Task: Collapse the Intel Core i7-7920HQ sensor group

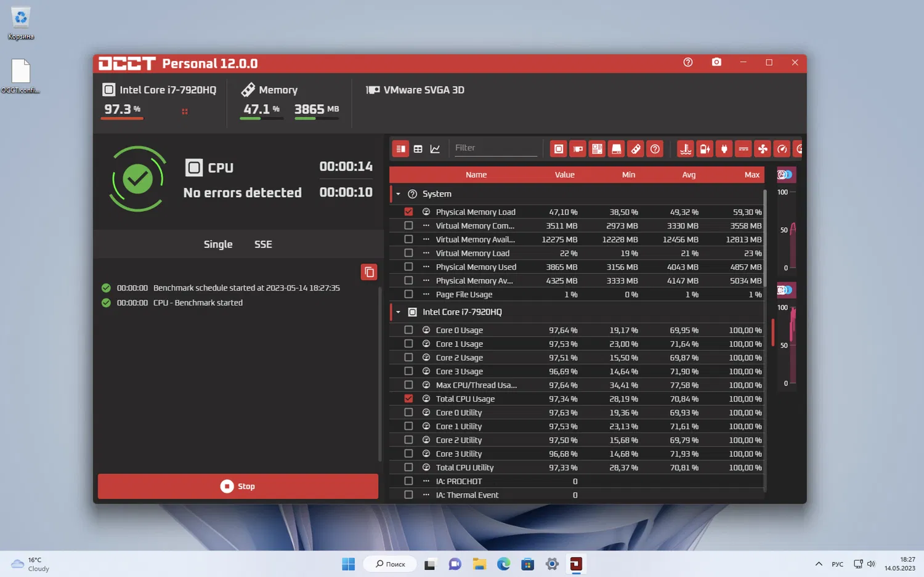Action: coord(398,312)
